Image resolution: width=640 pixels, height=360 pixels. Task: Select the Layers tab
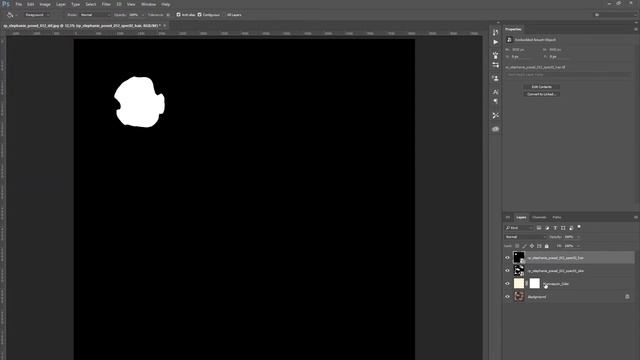tap(521, 217)
